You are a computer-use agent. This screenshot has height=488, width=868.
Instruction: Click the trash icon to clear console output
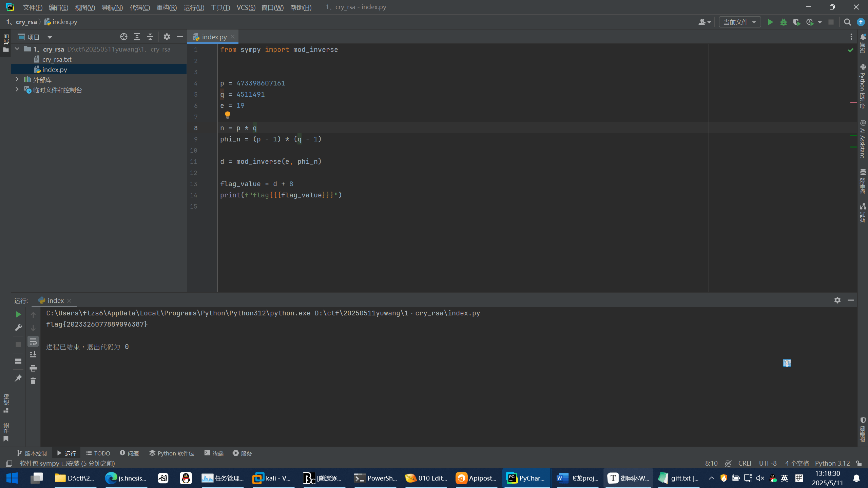point(33,381)
